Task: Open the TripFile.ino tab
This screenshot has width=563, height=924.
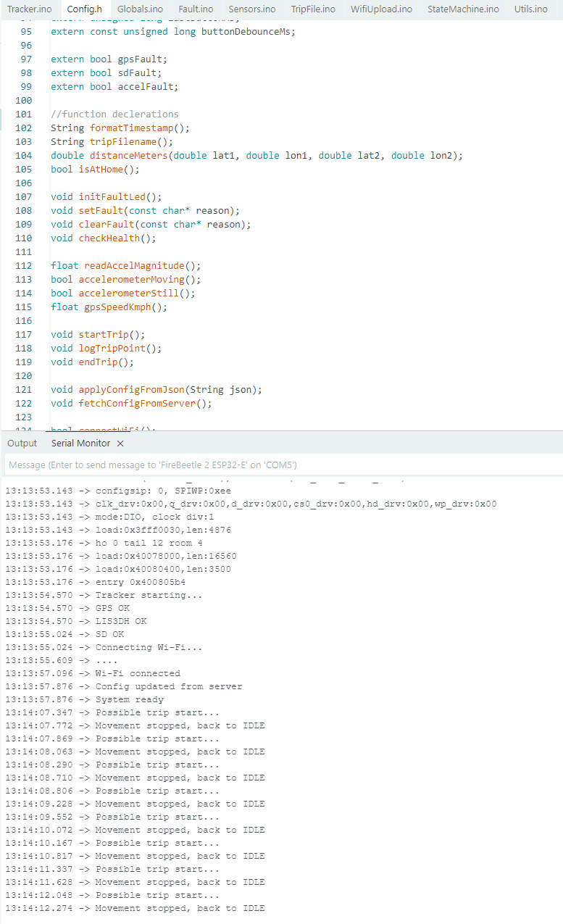Action: coord(313,9)
